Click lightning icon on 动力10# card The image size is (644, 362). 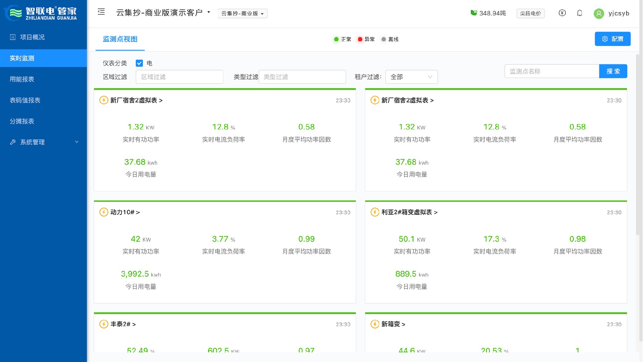[x=104, y=212]
